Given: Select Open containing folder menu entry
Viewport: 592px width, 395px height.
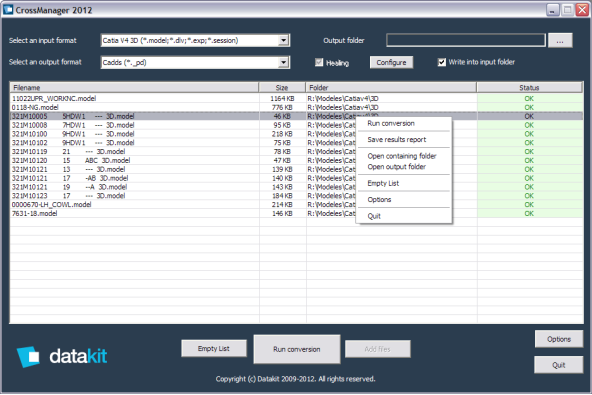Looking at the screenshot, I should [402, 156].
